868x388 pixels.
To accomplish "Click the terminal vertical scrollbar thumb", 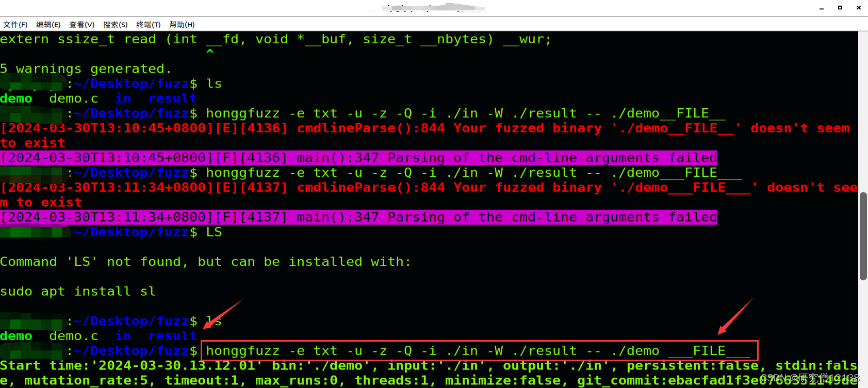I will pyautogui.click(x=863, y=236).
